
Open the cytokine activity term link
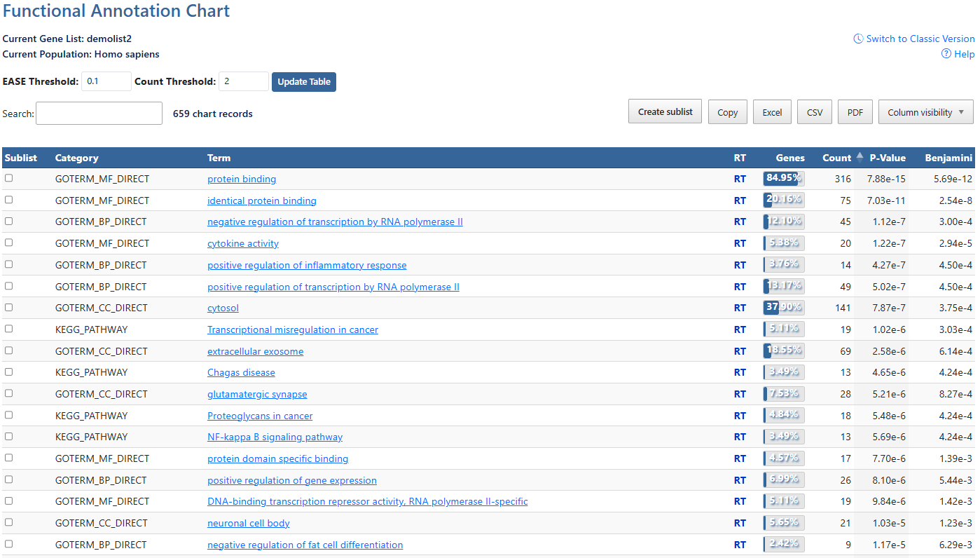click(x=242, y=243)
